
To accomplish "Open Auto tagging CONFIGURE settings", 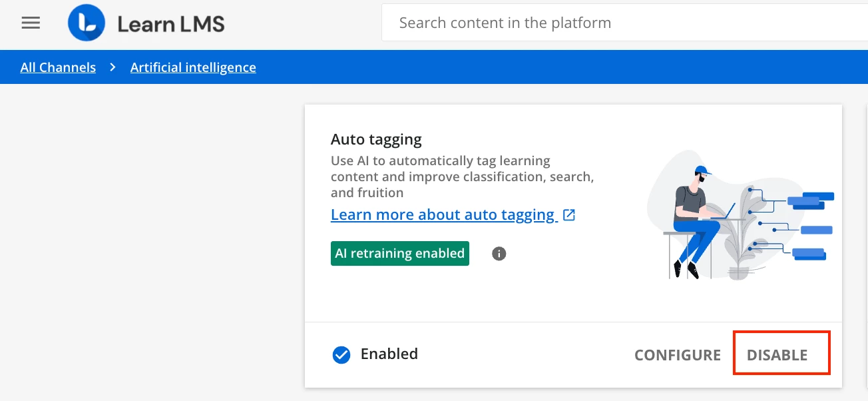I will click(x=677, y=355).
